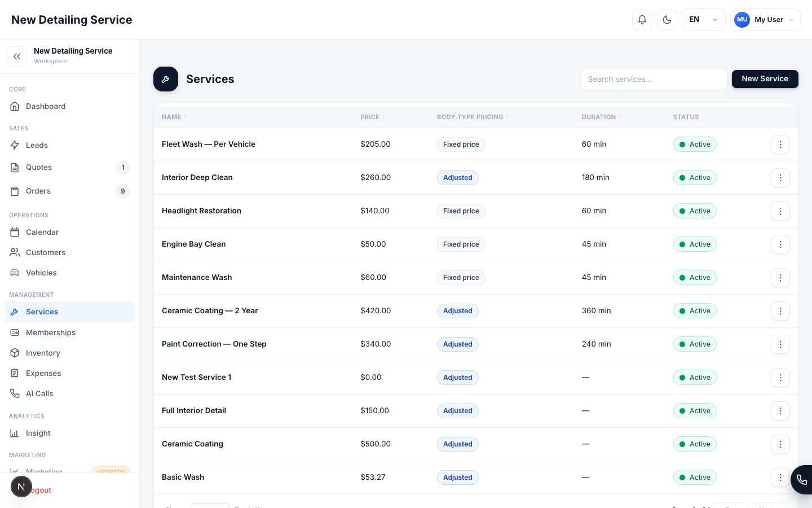
Task: Open actions menu for the $500.00 Ceramic Coating row
Action: tap(780, 444)
